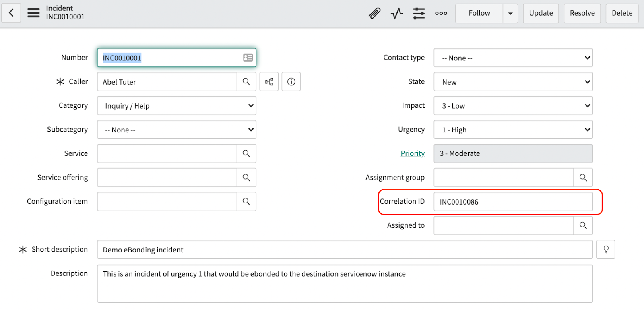Open the Priority link
Viewport: 644px width, 310px height.
click(413, 153)
